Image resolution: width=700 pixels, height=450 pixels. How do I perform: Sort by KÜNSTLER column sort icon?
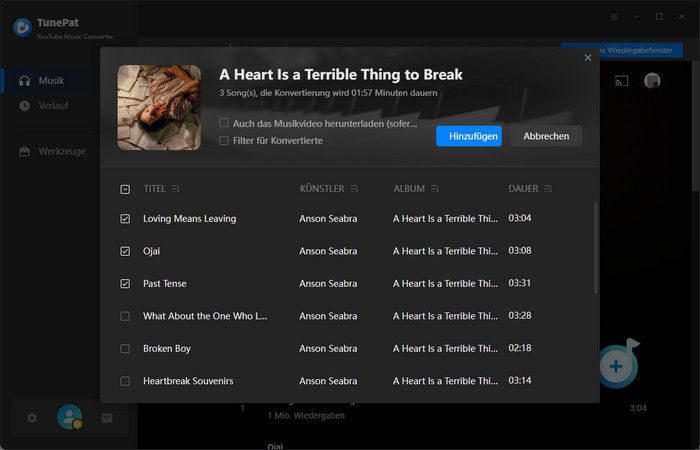354,189
